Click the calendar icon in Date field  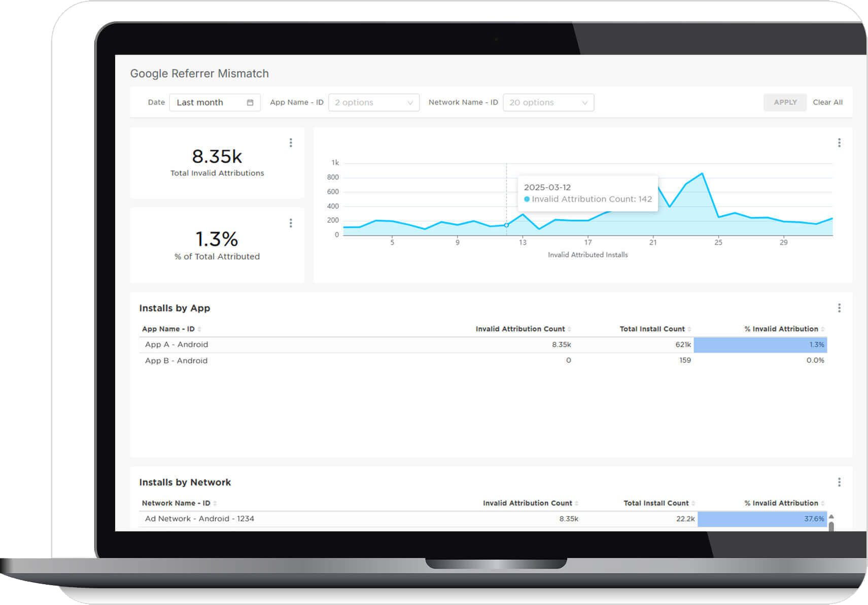pos(250,103)
